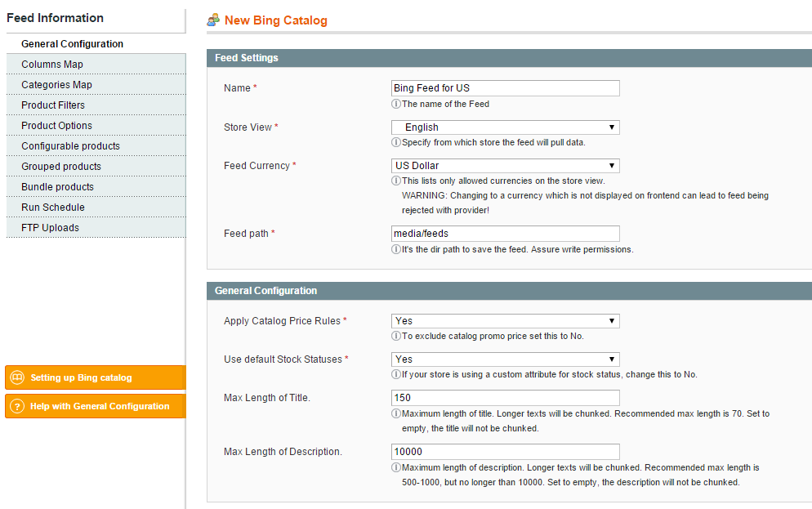Image resolution: width=812 pixels, height=509 pixels.
Task: Switch to Configurable products tab
Action: point(96,145)
